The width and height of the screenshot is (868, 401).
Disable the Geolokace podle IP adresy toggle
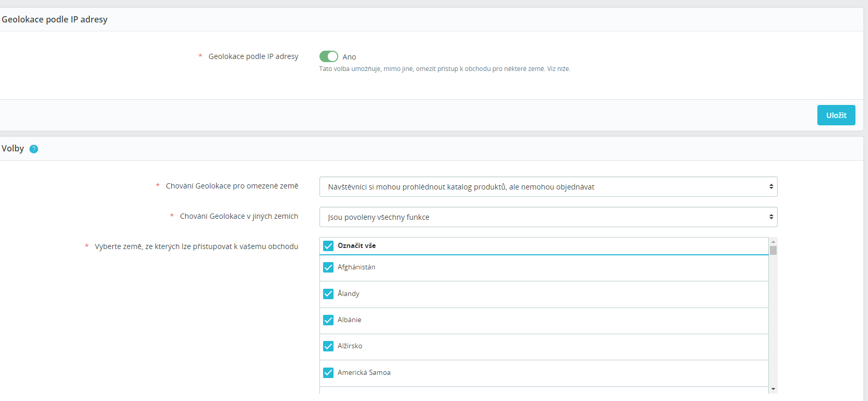[328, 56]
